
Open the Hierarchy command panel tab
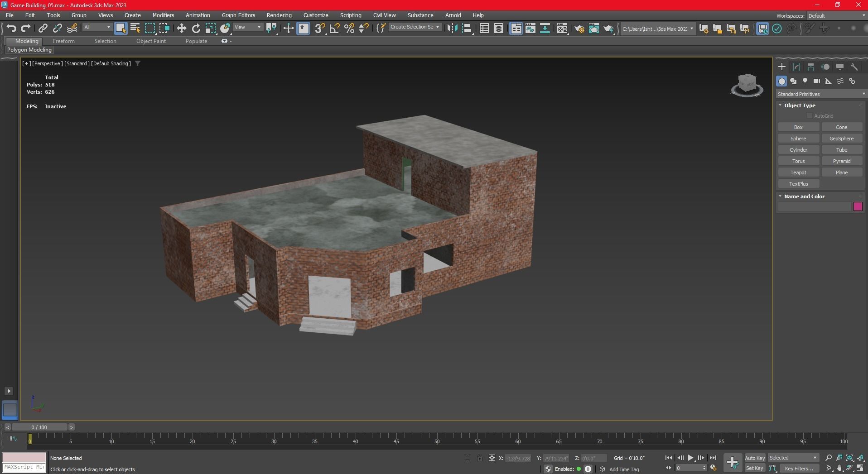(811, 67)
